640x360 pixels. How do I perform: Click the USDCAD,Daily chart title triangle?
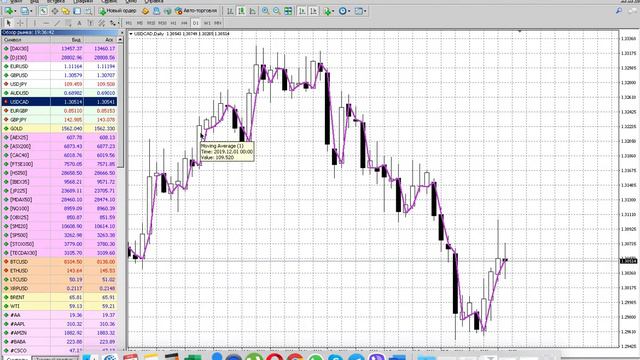pos(131,33)
